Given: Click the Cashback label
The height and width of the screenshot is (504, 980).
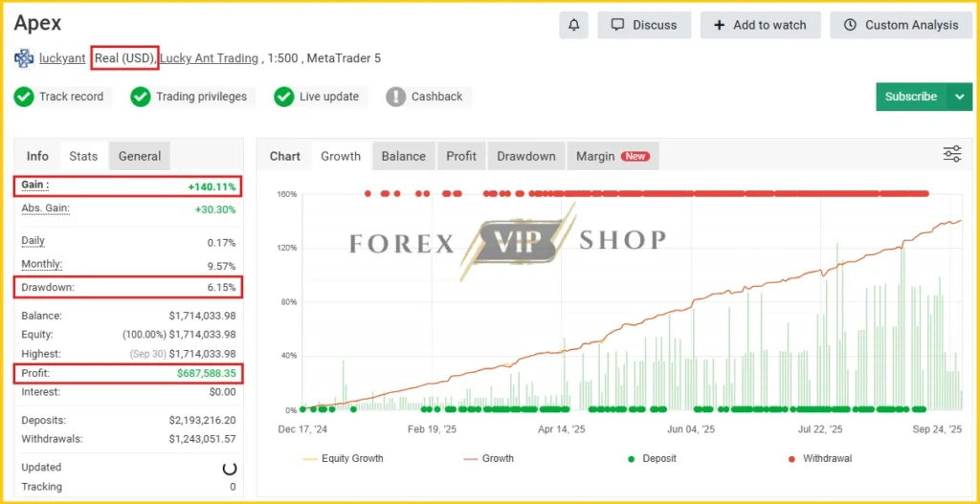Looking at the screenshot, I should (436, 97).
